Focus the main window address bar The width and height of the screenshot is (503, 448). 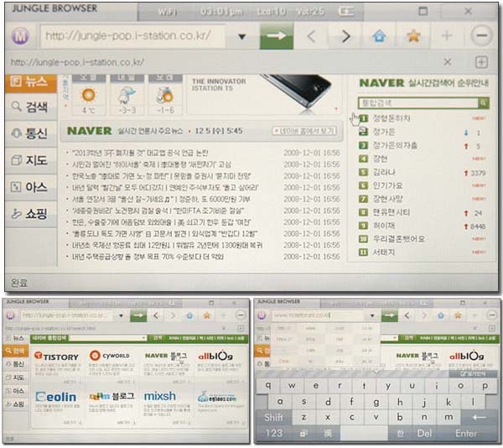click(x=132, y=36)
